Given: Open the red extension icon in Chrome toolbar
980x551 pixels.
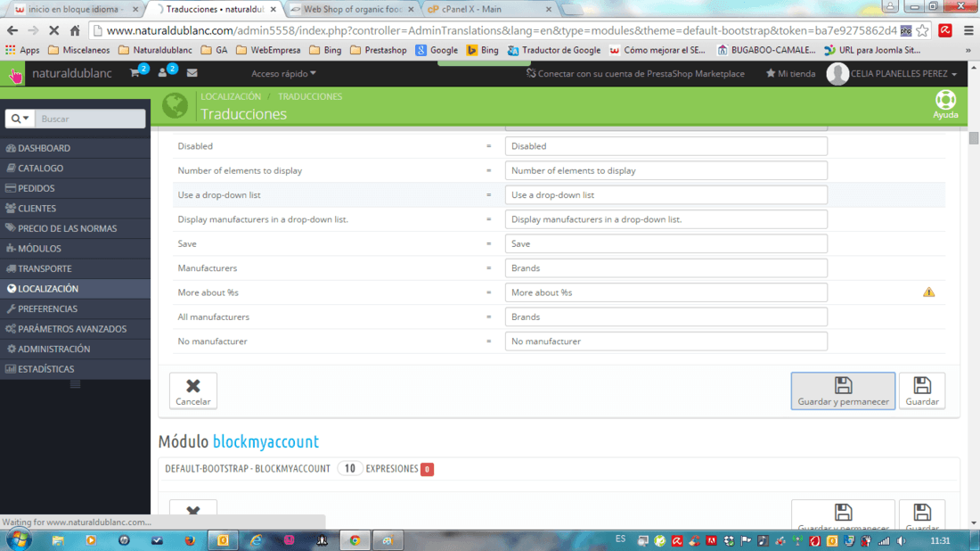Looking at the screenshot, I should (945, 30).
